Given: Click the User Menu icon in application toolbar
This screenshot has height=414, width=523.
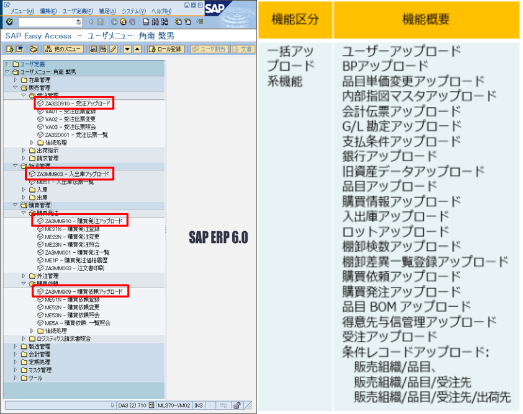Looking at the screenshot, I should tap(10, 49).
